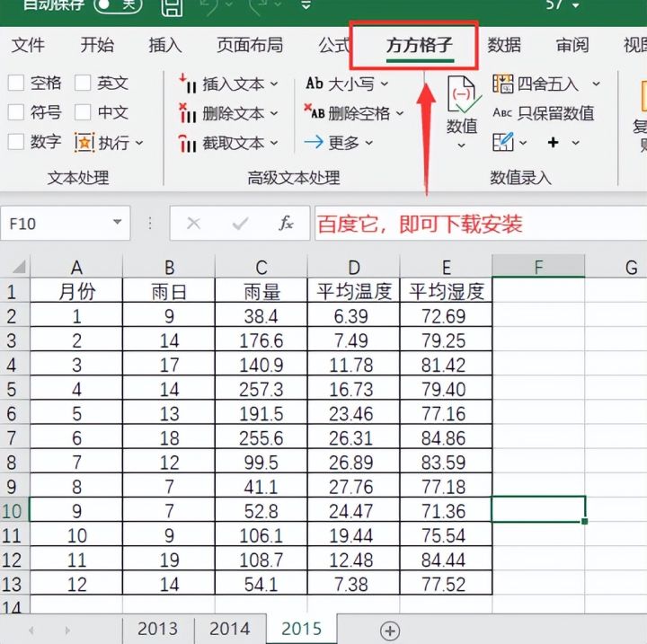Open the quick access toolbar customize arrow

[306, 5]
